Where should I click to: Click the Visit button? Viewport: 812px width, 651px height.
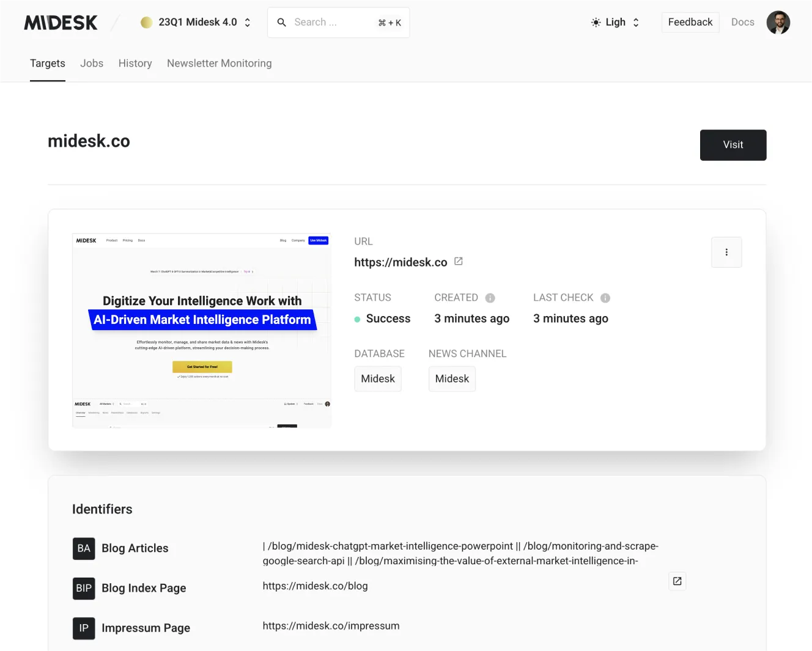(733, 145)
